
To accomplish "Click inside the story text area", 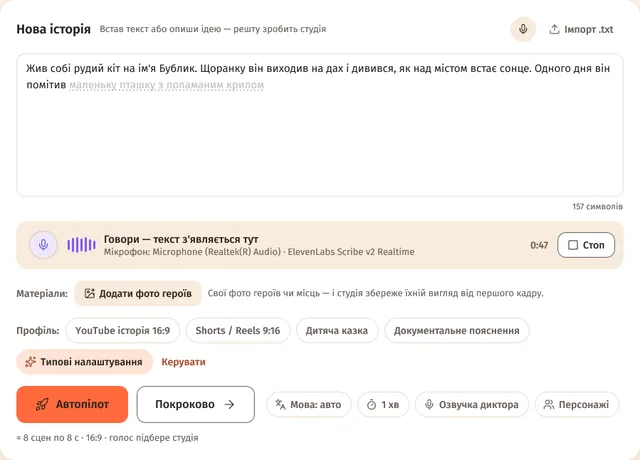I will click(x=320, y=125).
